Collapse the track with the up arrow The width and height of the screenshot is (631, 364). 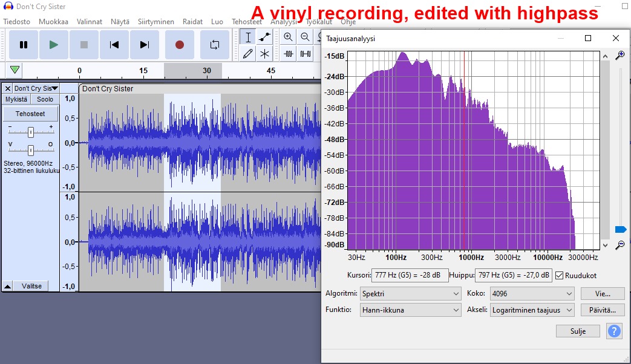coord(8,286)
